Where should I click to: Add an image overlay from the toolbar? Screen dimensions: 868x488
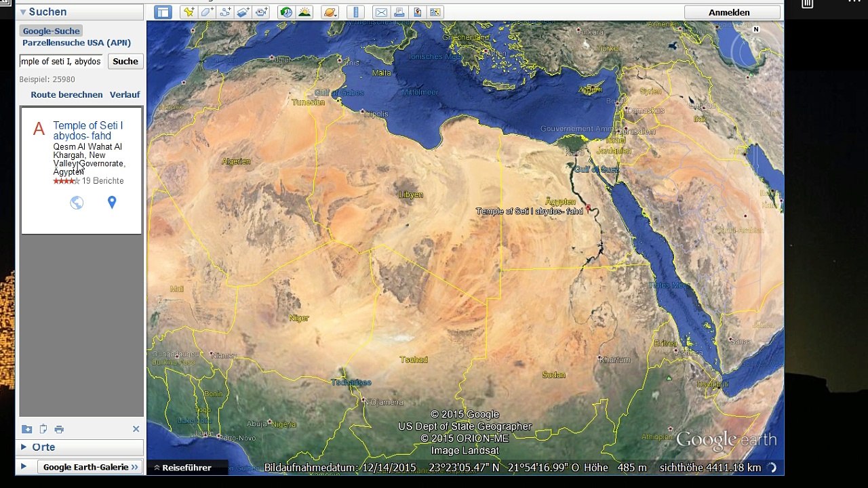(243, 12)
